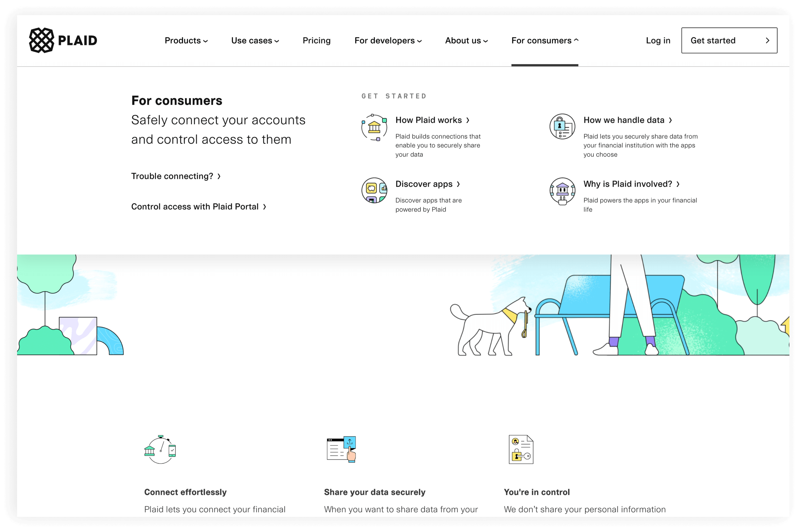The image size is (806, 532).
Task: Expand the For developers menu
Action: click(388, 41)
